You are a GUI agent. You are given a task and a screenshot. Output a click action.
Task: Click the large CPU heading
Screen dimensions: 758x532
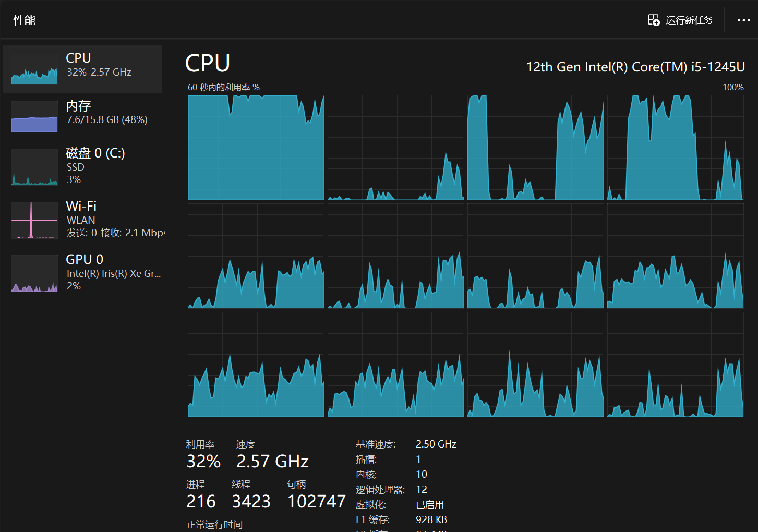coord(208,64)
